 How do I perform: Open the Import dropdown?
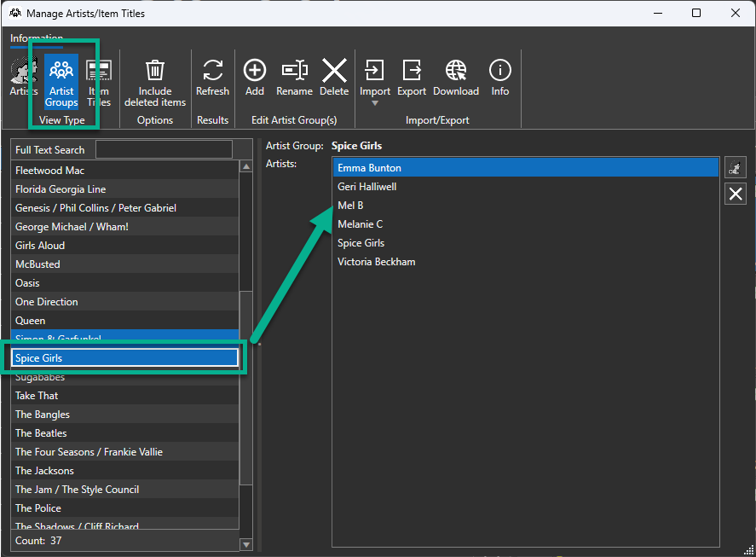(x=375, y=81)
